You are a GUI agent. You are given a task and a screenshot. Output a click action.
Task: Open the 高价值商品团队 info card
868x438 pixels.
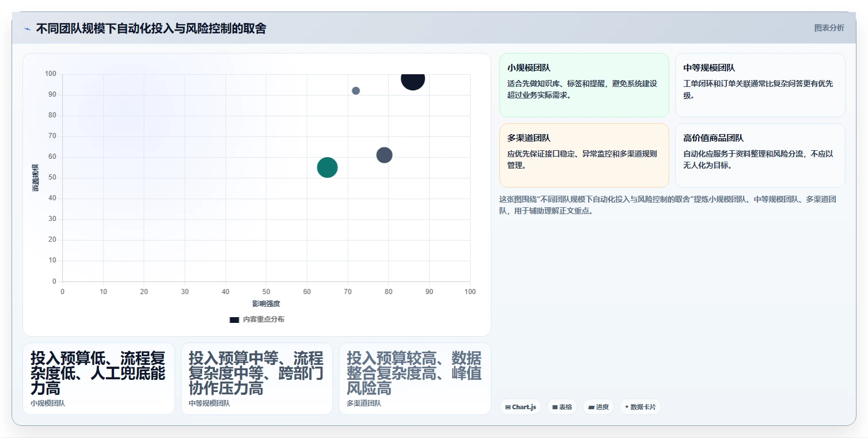click(760, 155)
